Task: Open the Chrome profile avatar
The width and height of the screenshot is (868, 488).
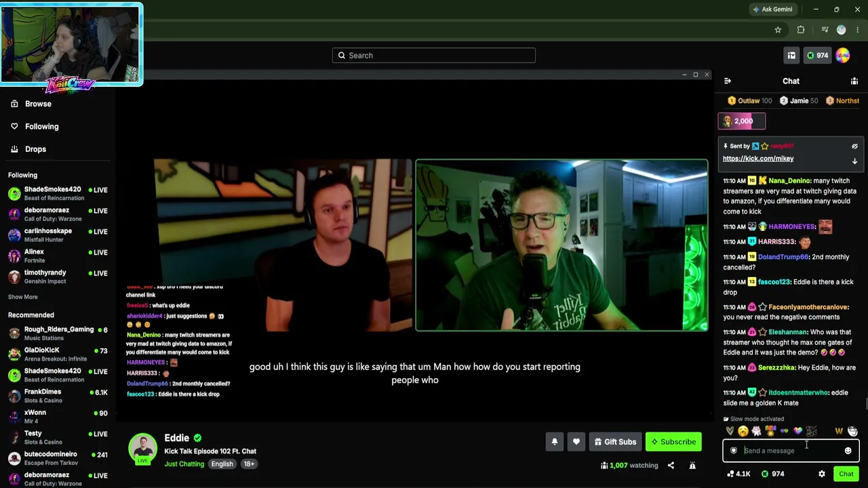Action: pos(842,30)
